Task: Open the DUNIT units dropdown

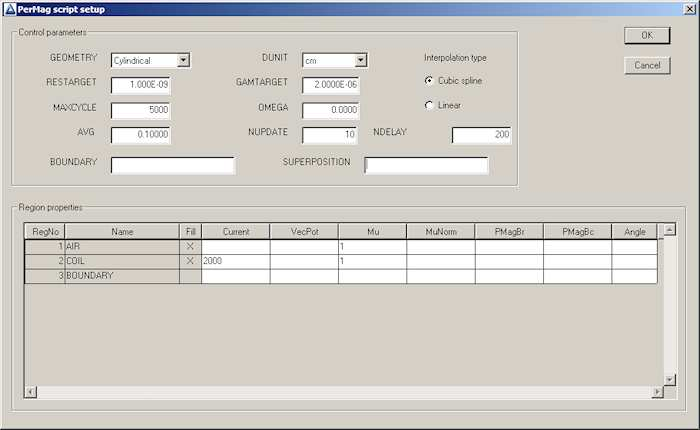Action: 361,60
